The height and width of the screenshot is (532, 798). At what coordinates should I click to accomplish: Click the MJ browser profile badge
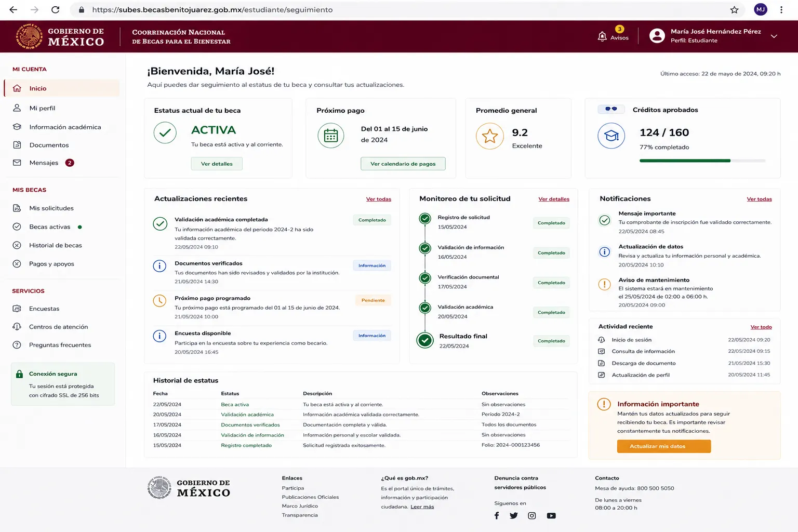pos(761,10)
